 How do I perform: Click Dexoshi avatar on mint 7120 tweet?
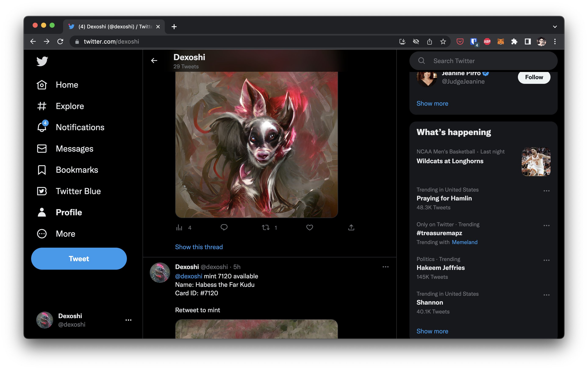160,273
